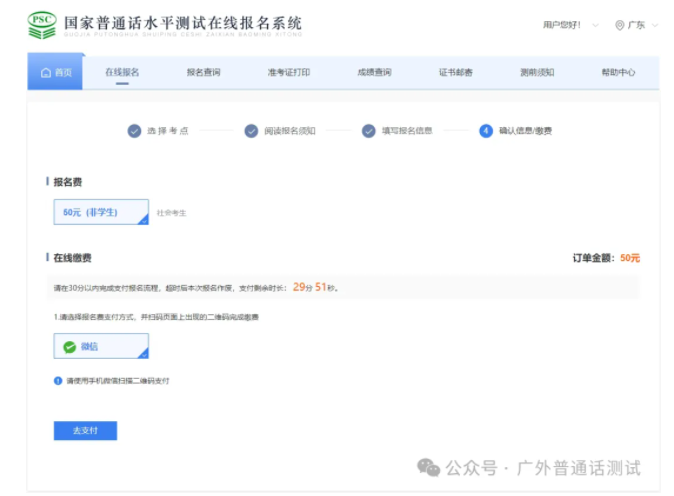Image resolution: width=674 pixels, height=496 pixels.
Task: Open the 帮助中心 menu item
Action: [618, 73]
